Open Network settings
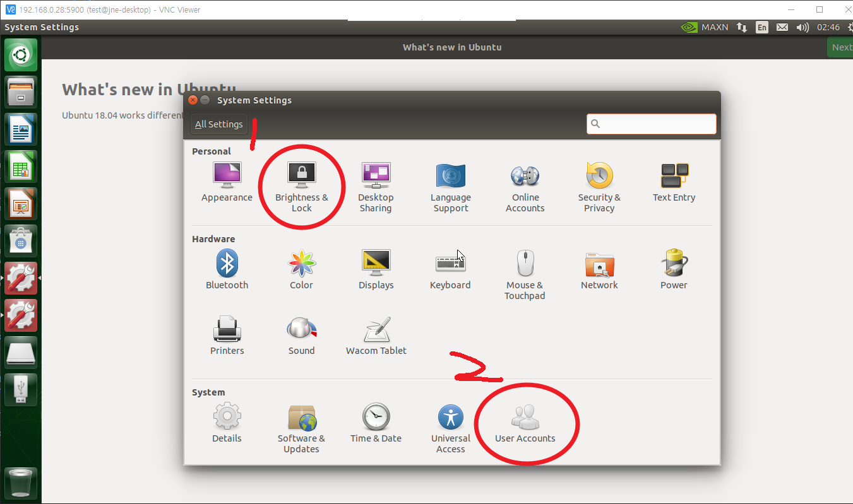The width and height of the screenshot is (853, 504). [600, 270]
